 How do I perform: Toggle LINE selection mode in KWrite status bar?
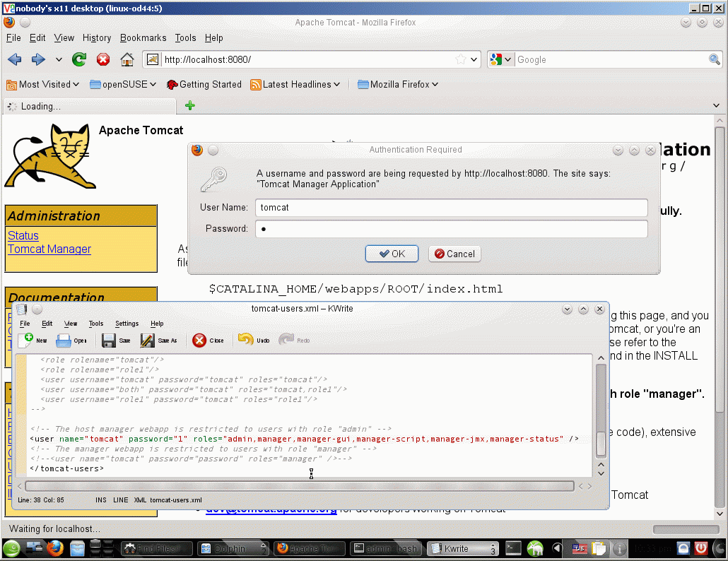point(120,500)
